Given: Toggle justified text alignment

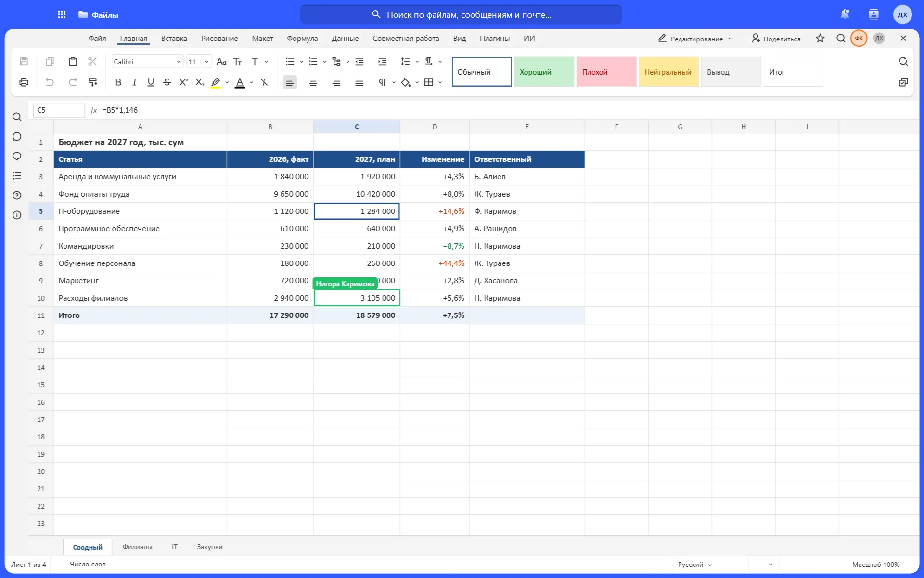Looking at the screenshot, I should pyautogui.click(x=359, y=82).
